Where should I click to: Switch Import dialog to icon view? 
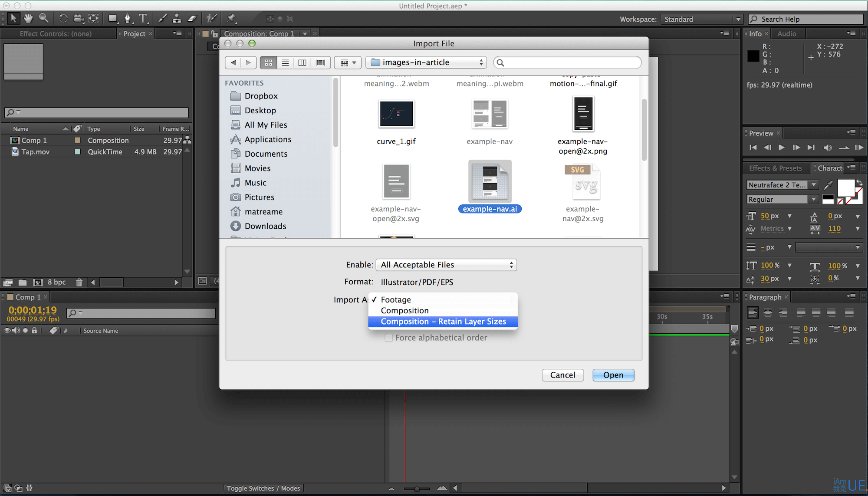point(269,62)
